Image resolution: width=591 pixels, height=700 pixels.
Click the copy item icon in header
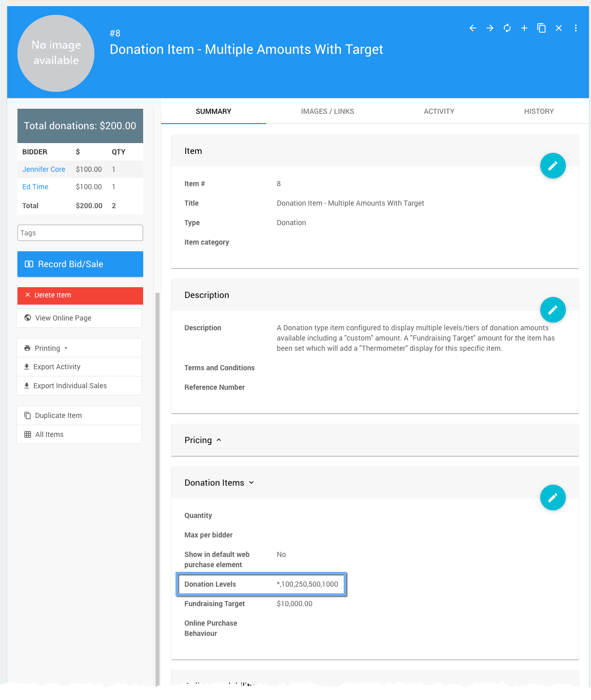click(541, 28)
